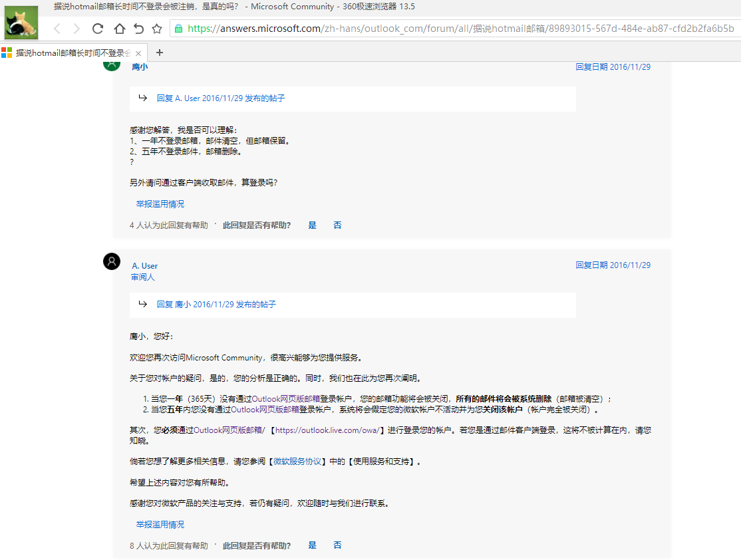Viewport: 741px width, 560px height.
Task: Open the https://outlook.live.com/owa/ link
Action: pyautogui.click(x=327, y=430)
